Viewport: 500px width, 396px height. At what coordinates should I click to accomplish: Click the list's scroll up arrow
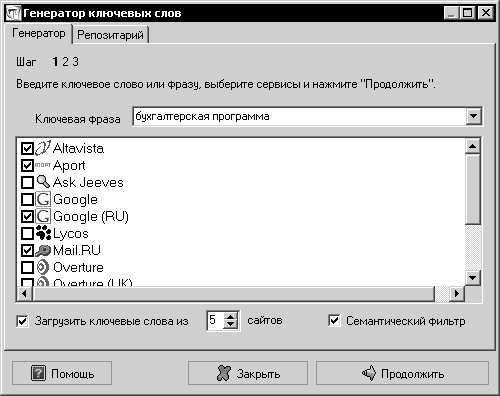(x=473, y=146)
